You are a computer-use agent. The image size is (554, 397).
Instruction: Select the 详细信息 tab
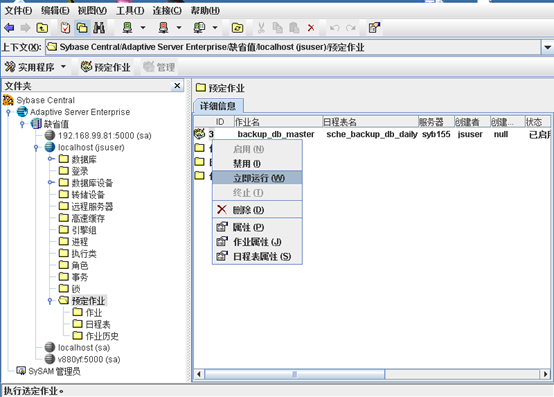[218, 106]
